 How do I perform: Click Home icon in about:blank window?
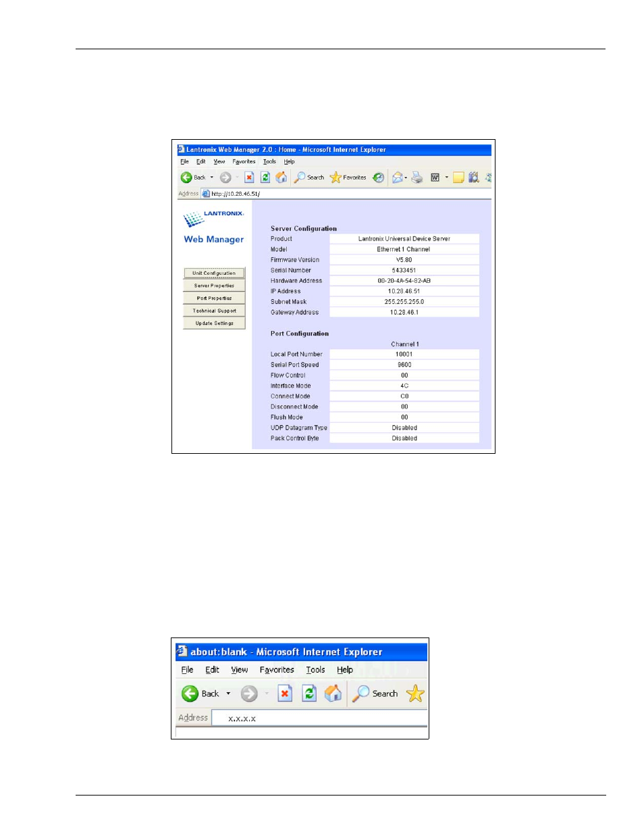tap(333, 693)
